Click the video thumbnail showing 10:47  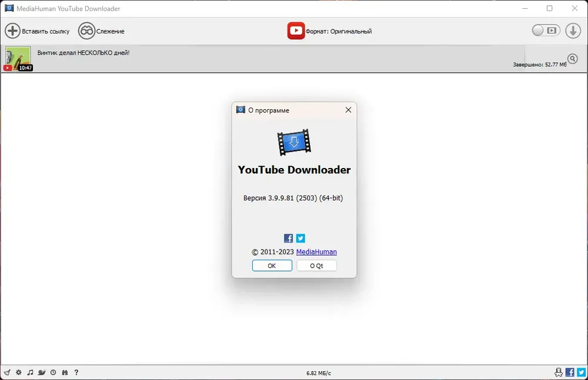(x=18, y=59)
